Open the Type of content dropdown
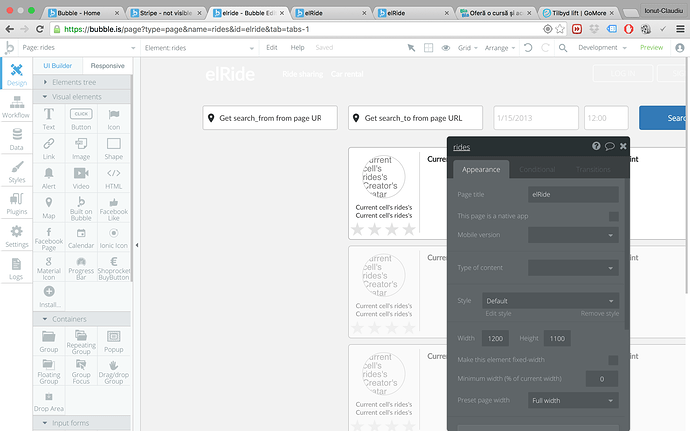This screenshot has height=431, width=690. [573, 268]
